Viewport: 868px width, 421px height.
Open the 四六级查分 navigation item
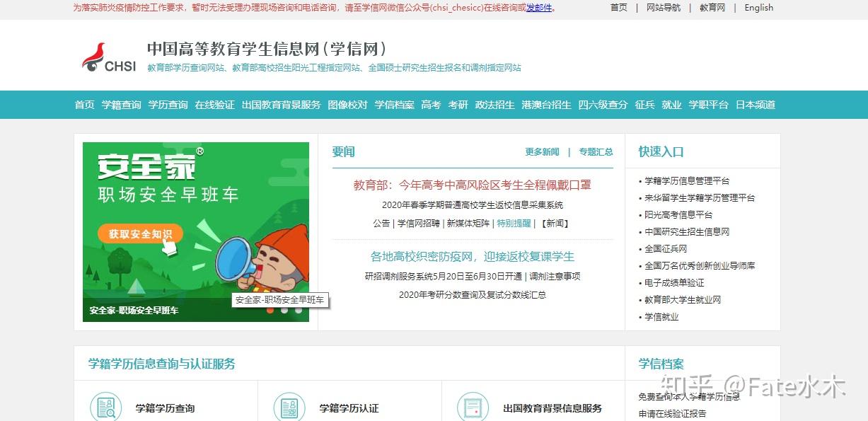tap(603, 105)
